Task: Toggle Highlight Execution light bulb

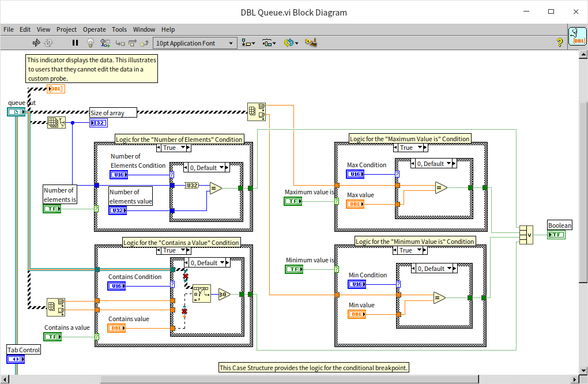Action: [90, 43]
